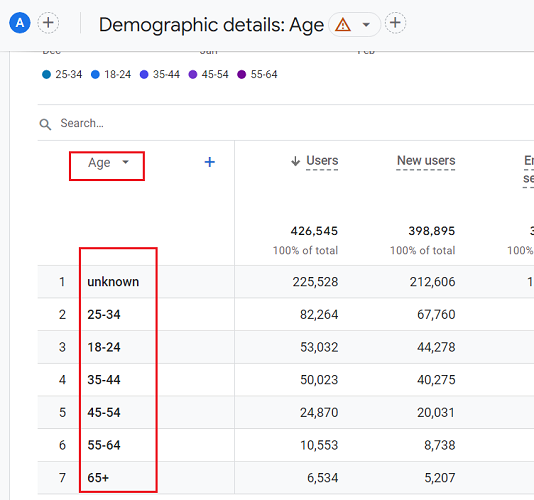
Task: Click the Users value 53,032
Action: pyautogui.click(x=319, y=347)
